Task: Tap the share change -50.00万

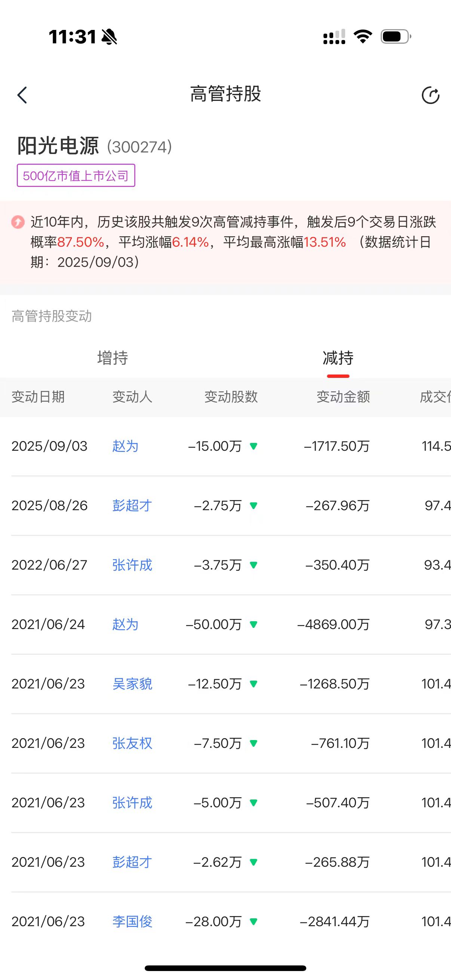Action: pos(214,624)
